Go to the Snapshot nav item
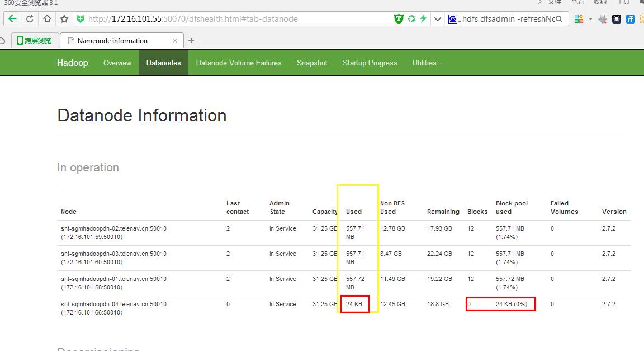644x351 pixels. point(312,63)
